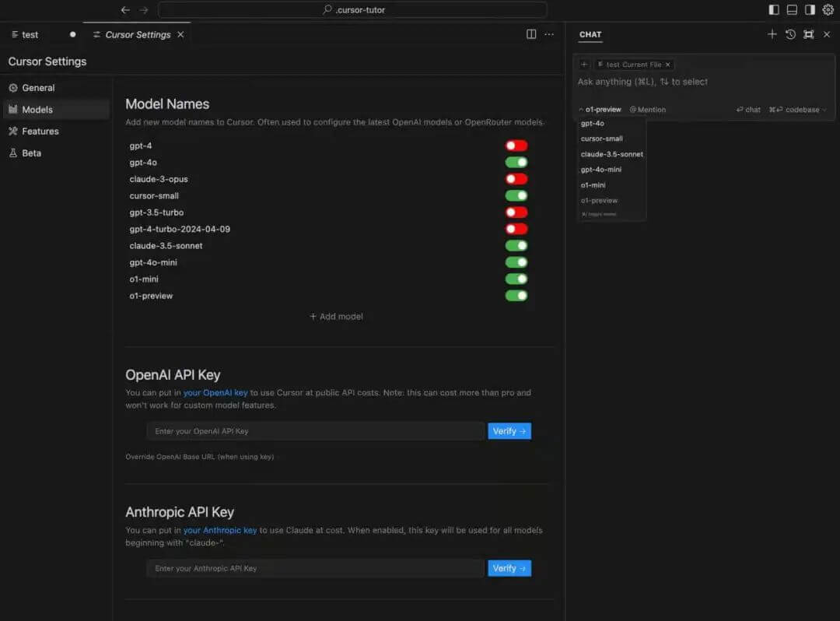This screenshot has width=840, height=621.
Task: Verify the Anthropic API key
Action: pyautogui.click(x=509, y=568)
